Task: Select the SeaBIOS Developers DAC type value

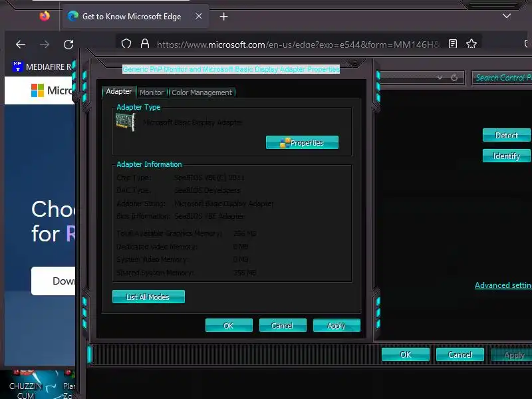Action: [x=207, y=190]
